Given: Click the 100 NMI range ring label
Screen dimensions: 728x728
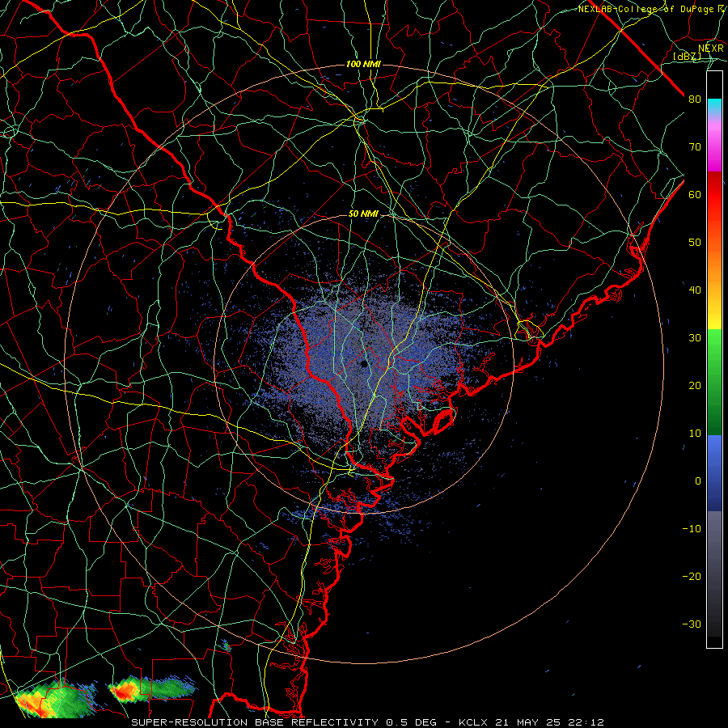Looking at the screenshot, I should pos(363,64).
